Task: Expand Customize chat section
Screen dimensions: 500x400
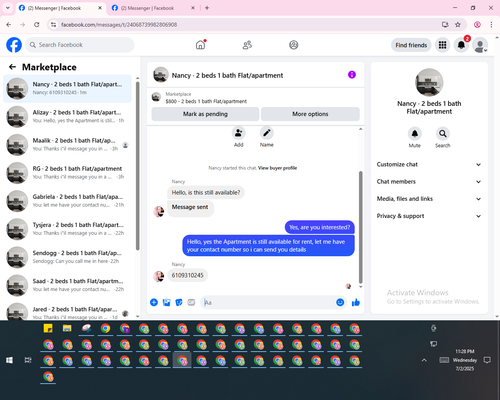Action: click(x=429, y=164)
